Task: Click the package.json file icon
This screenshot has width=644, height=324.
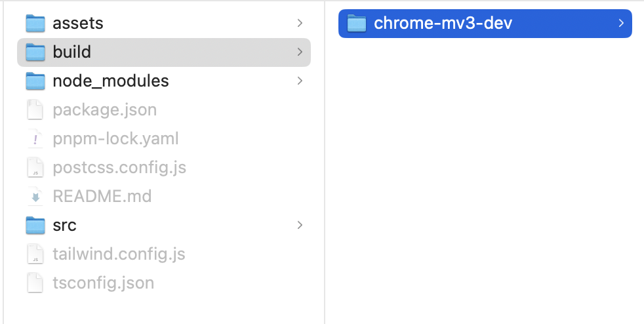Action: (35, 110)
